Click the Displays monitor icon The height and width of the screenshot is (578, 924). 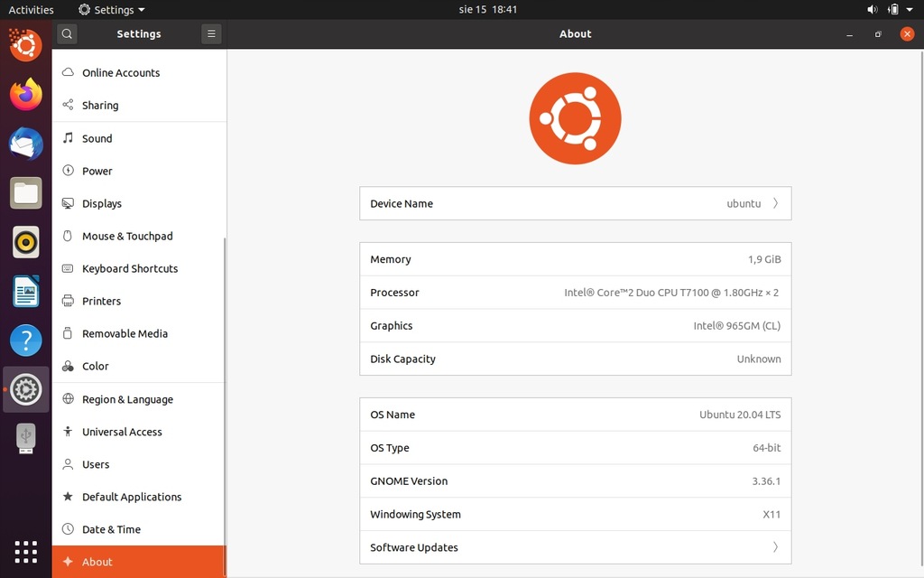coord(69,203)
